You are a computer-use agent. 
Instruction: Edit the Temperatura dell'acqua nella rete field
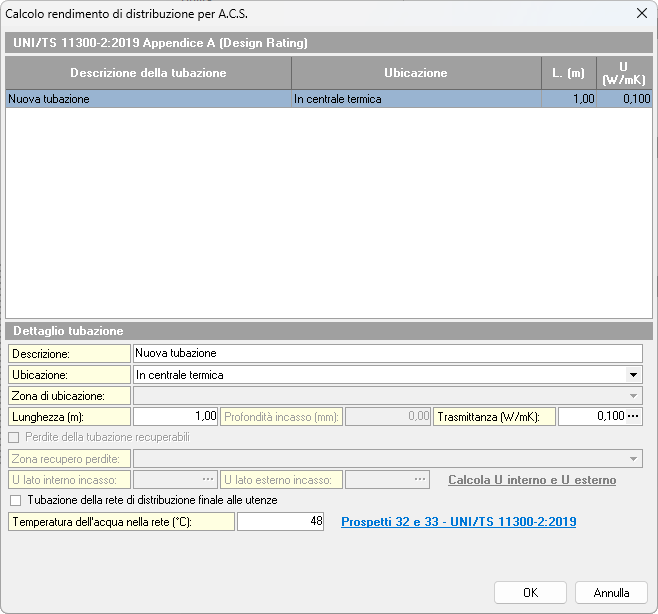pos(280,522)
